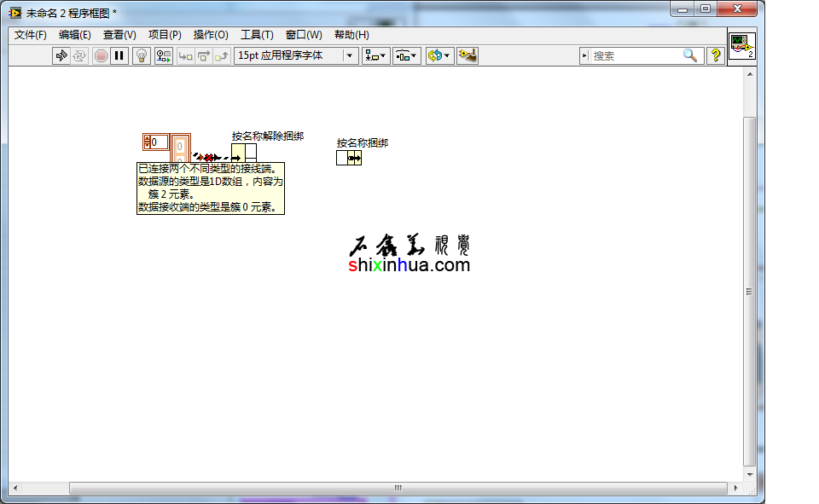
Task: Click the VI connector pane icon
Action: coord(741,46)
